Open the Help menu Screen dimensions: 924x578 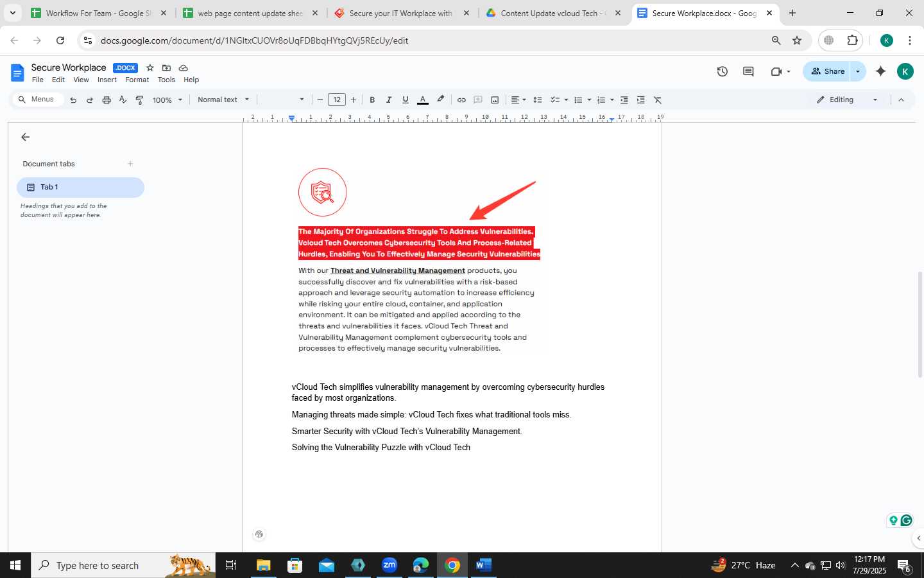tap(191, 80)
